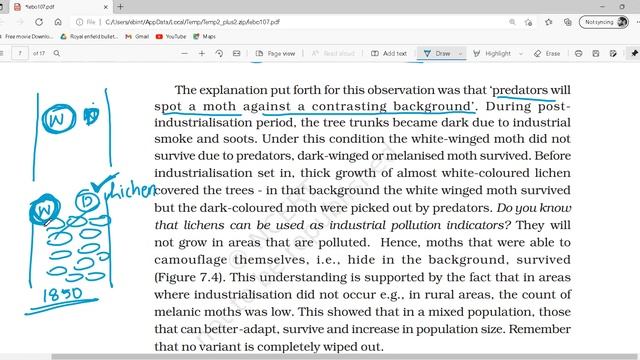Zoom out the PDF with minus

(x=184, y=53)
